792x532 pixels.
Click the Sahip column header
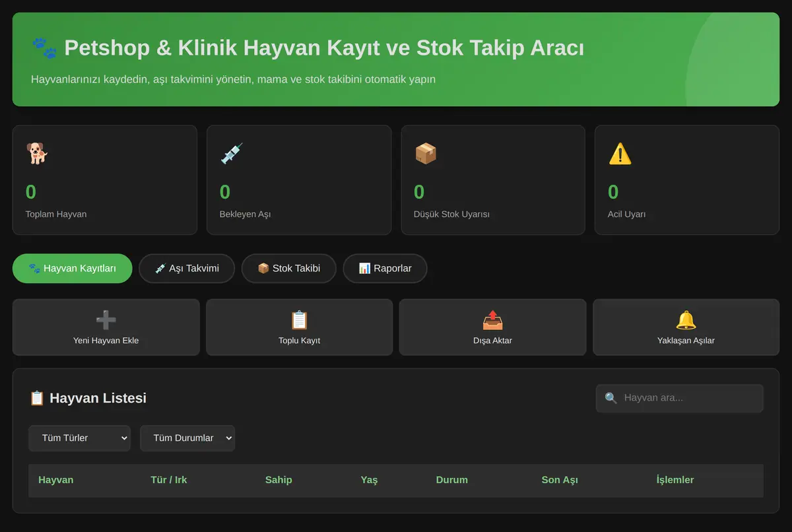click(x=279, y=480)
